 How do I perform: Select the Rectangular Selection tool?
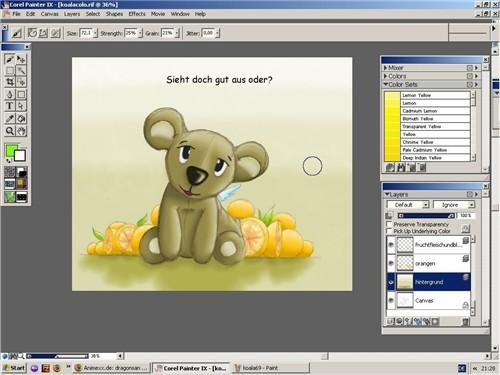tap(10, 70)
